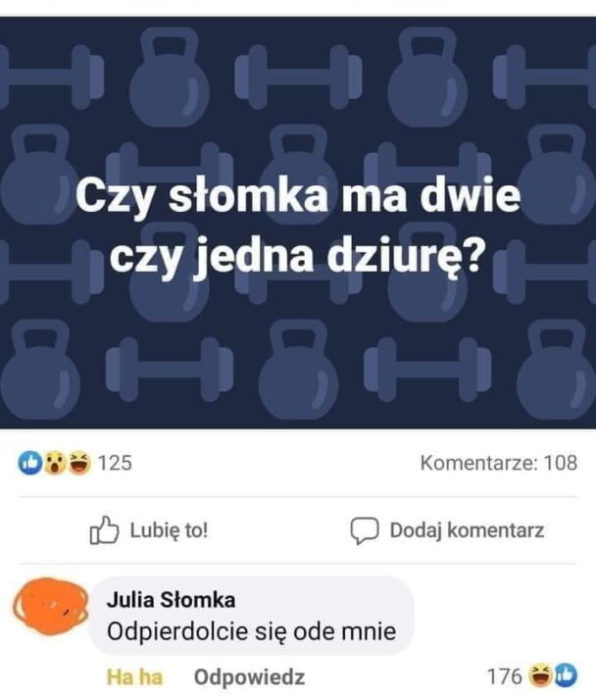View the 176 reactions on the comment
The width and height of the screenshot is (596, 700).
click(x=505, y=675)
